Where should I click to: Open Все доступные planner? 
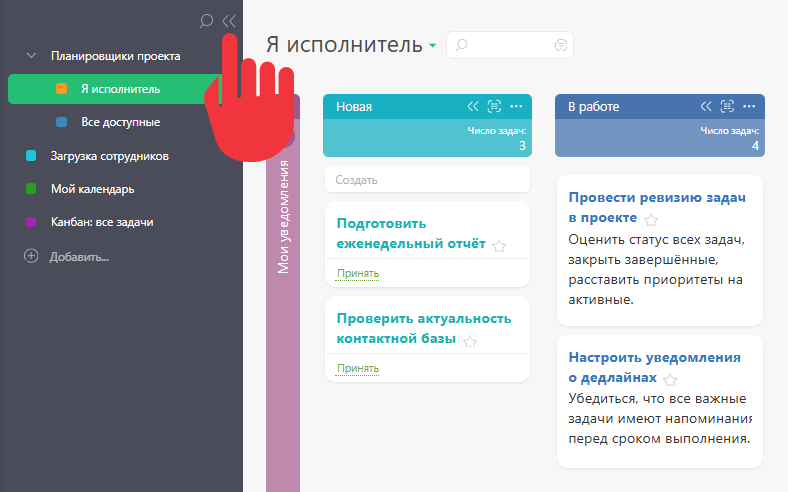click(121, 122)
